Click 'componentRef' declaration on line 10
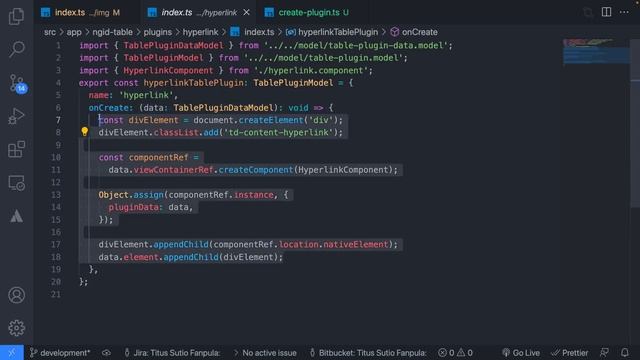 click(158, 158)
